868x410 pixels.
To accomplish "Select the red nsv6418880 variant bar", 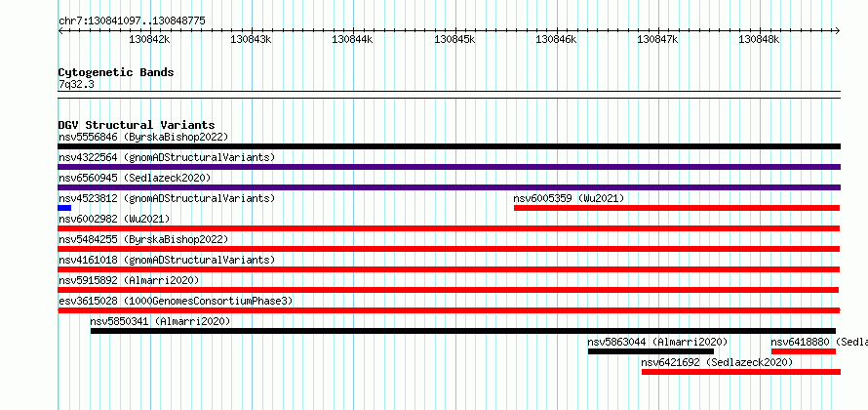I will click(x=804, y=351).
